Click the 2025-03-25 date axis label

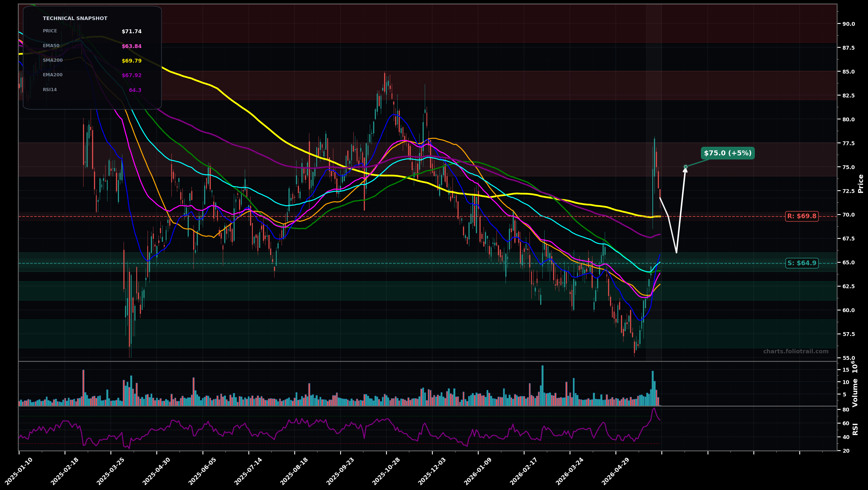pos(110,471)
